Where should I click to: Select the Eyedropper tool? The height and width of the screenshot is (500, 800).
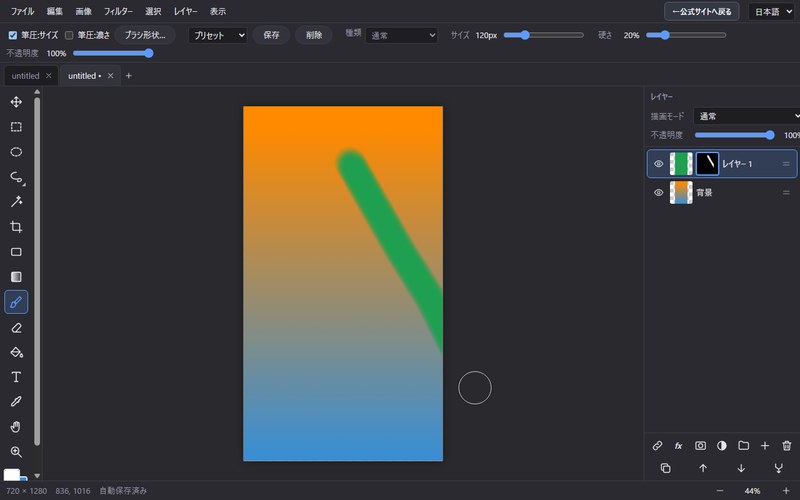[16, 402]
